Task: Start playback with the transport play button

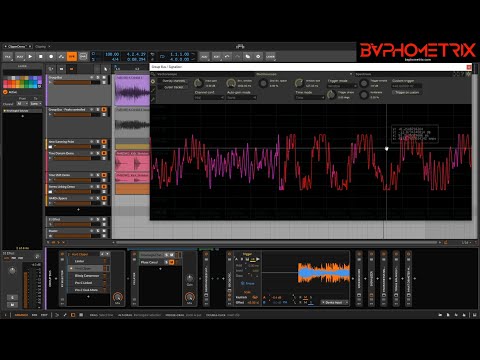Action: point(30,57)
